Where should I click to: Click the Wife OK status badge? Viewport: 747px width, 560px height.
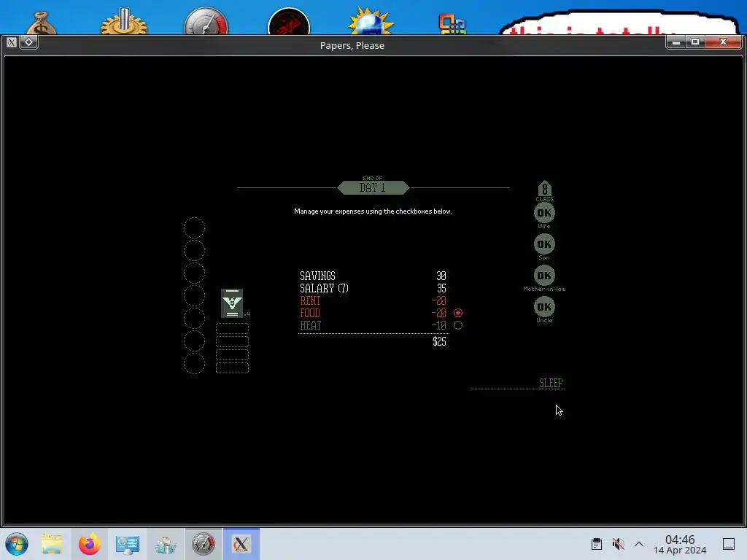tap(544, 213)
